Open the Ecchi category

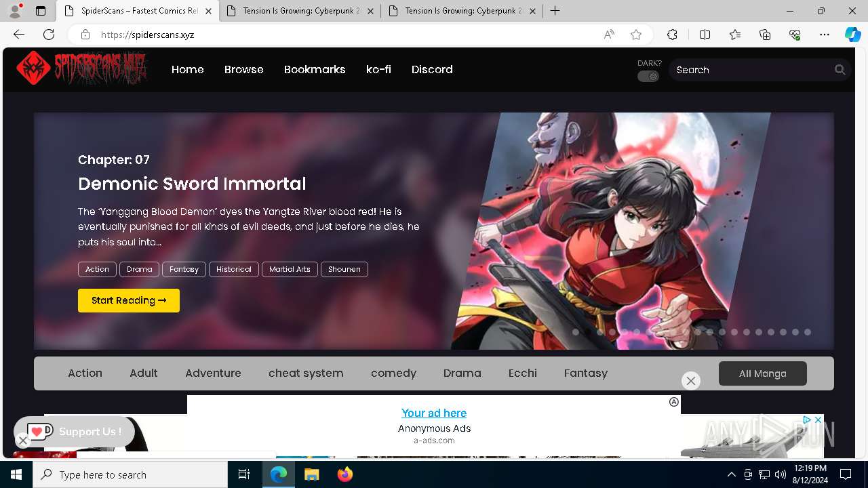523,373
